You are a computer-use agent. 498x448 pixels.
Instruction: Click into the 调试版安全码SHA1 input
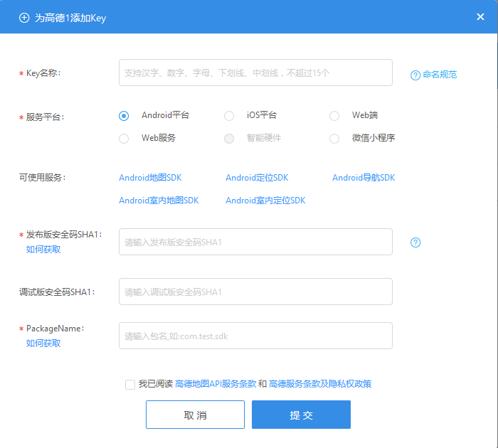255,292
